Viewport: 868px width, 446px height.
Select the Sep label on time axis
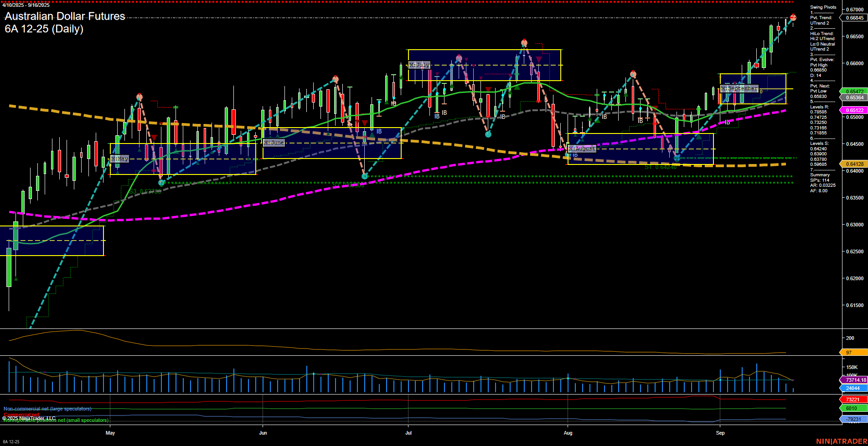(720, 433)
